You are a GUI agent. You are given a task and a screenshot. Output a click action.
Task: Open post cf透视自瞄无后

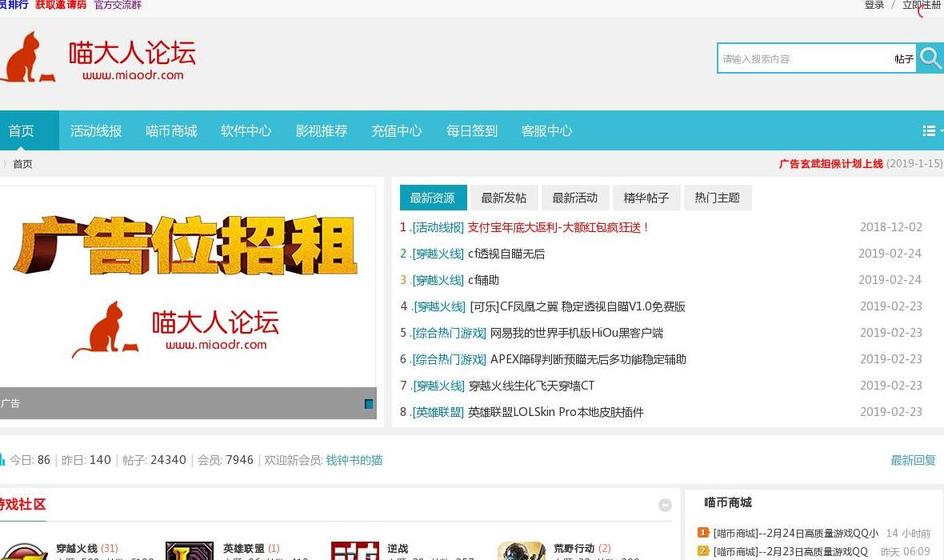click(506, 254)
